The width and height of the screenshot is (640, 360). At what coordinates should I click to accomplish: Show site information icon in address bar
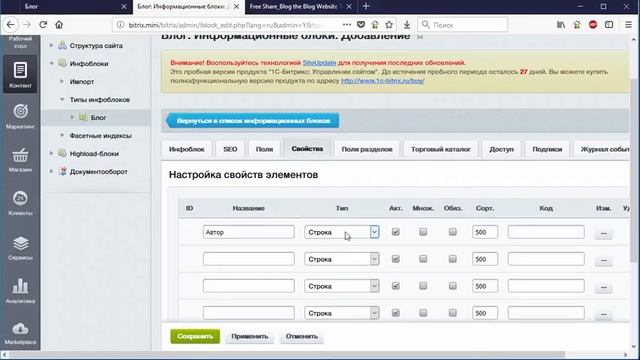pos(120,25)
